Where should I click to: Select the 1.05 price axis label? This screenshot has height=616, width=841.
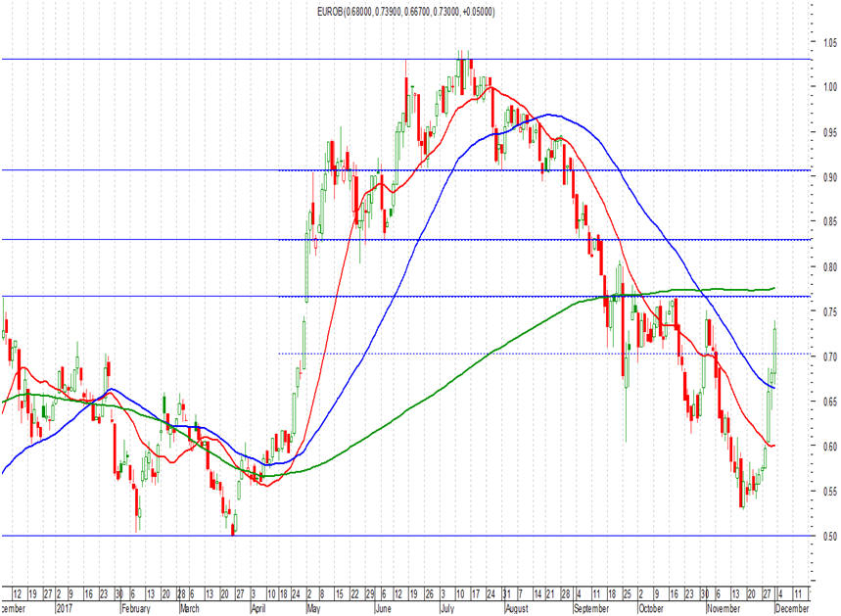pyautogui.click(x=829, y=42)
